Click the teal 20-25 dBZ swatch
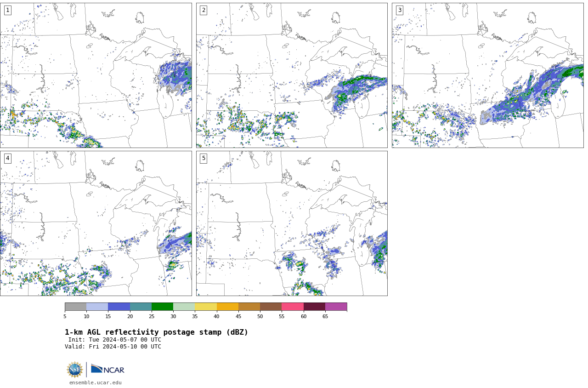This screenshot has width=588, height=388. pos(141,307)
